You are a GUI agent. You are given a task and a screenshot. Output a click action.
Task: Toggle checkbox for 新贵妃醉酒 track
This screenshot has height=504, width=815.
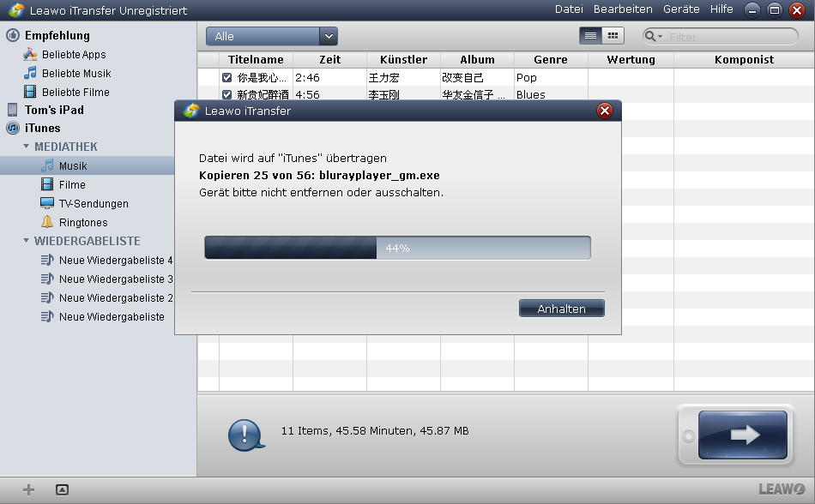pyautogui.click(x=226, y=94)
